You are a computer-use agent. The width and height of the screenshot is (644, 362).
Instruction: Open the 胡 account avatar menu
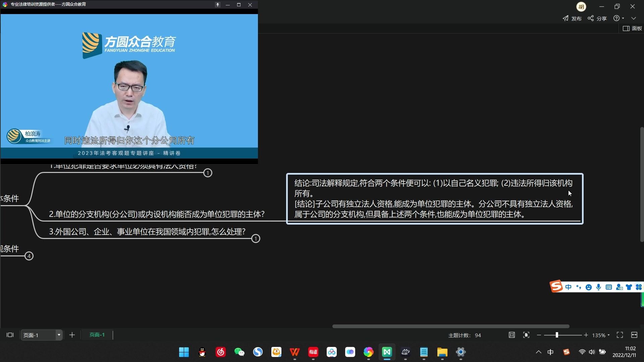click(581, 7)
